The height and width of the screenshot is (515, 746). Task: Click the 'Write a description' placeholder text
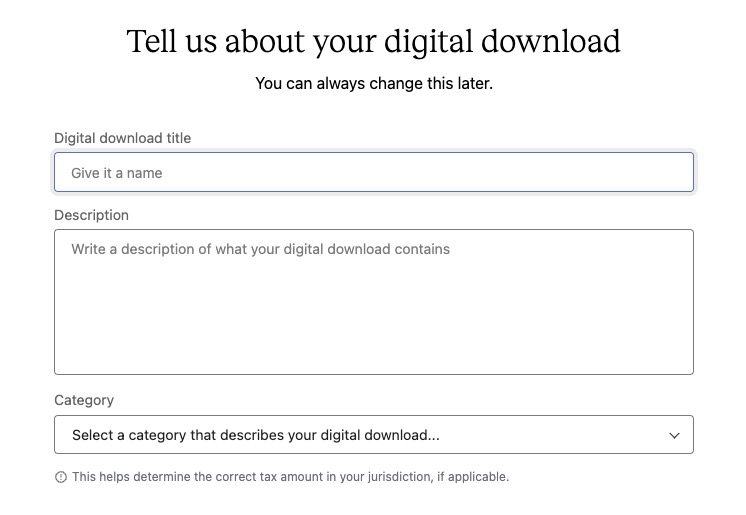click(x=260, y=249)
